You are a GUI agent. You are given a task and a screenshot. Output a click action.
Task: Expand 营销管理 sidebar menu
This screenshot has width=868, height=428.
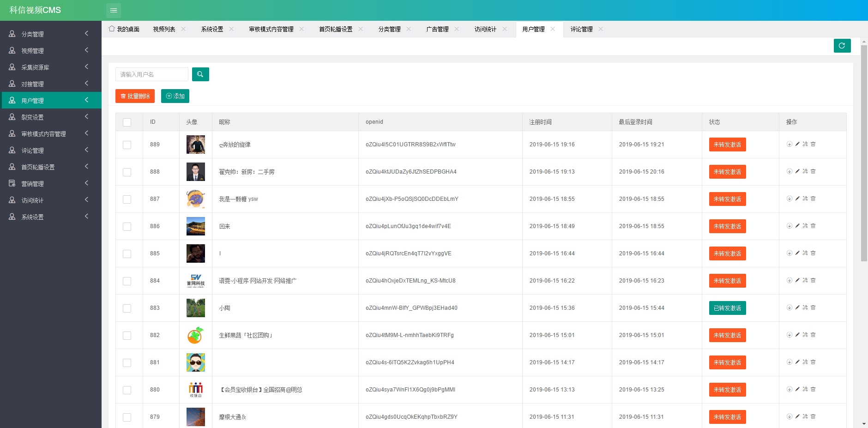click(51, 183)
